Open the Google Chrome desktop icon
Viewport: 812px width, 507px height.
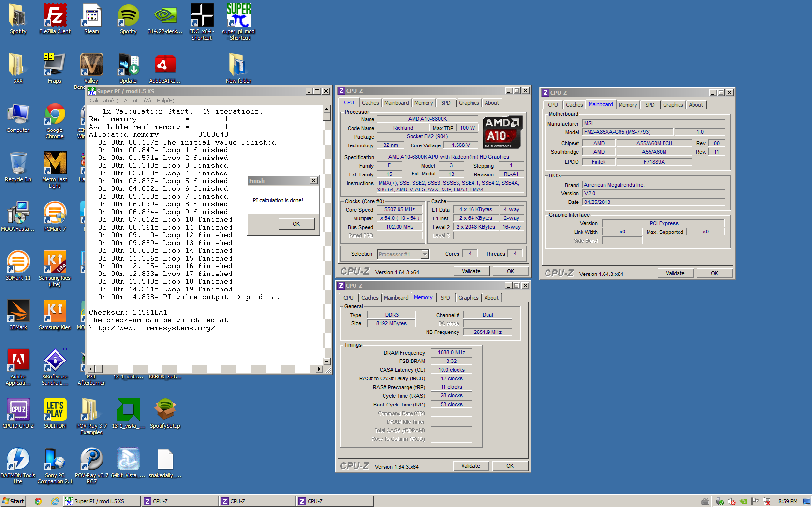[x=55, y=121]
